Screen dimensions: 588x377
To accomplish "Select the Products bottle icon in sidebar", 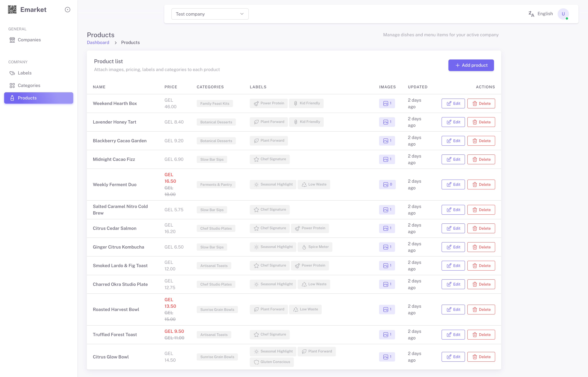I will (x=12, y=98).
